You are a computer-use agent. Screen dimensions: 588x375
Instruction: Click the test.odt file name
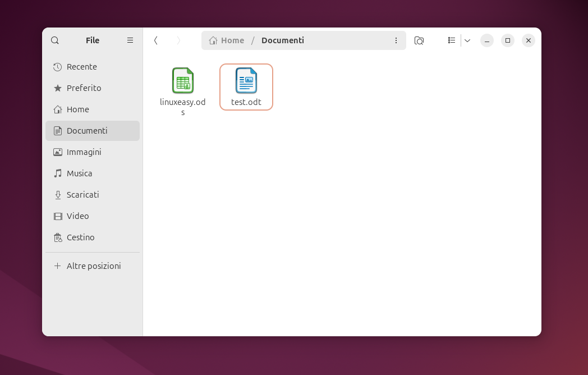246,102
